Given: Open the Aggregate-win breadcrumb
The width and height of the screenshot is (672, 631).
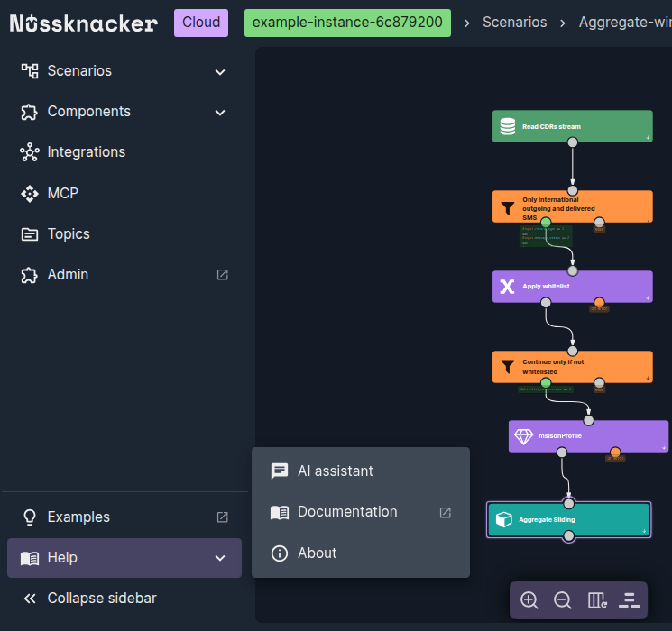Looking at the screenshot, I should 625,23.
